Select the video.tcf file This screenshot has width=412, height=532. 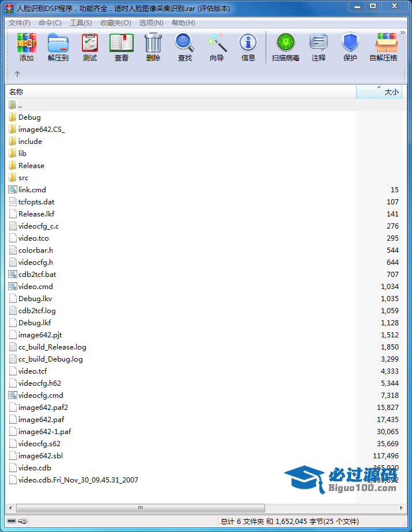pos(206,371)
